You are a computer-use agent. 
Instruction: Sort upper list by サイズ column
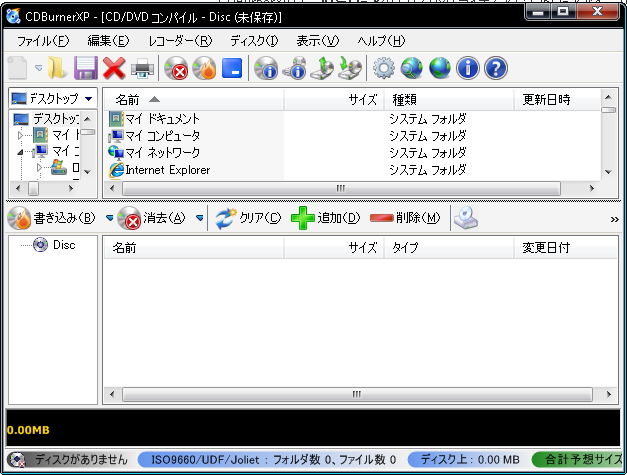tap(334, 99)
